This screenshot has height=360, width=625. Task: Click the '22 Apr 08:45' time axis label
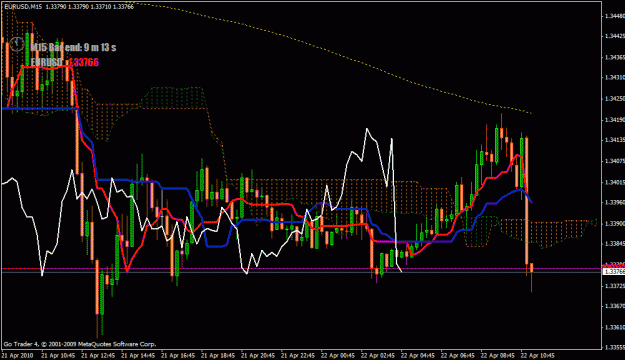point(497,355)
